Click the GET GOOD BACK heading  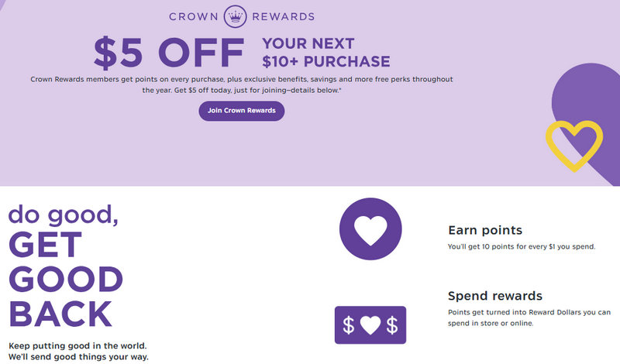pos(66,278)
